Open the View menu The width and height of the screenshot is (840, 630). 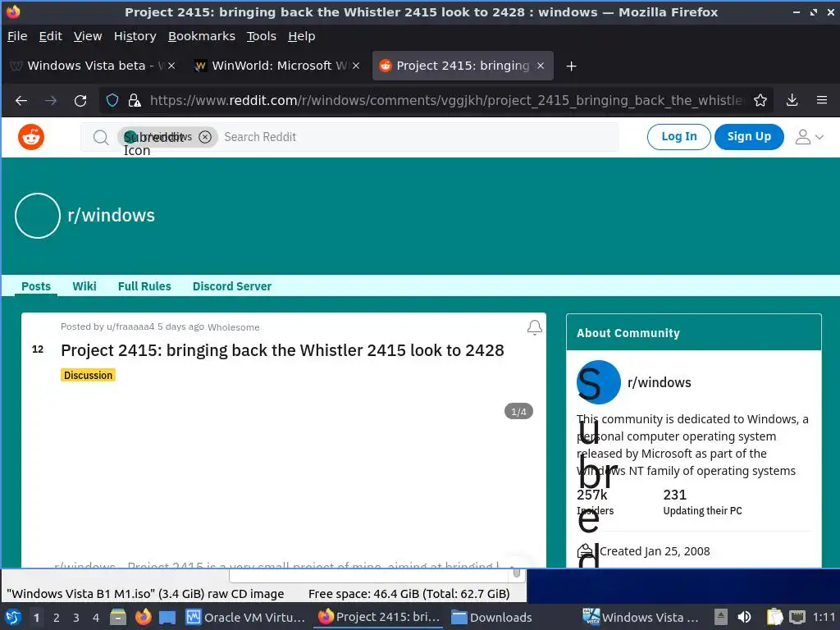87,36
